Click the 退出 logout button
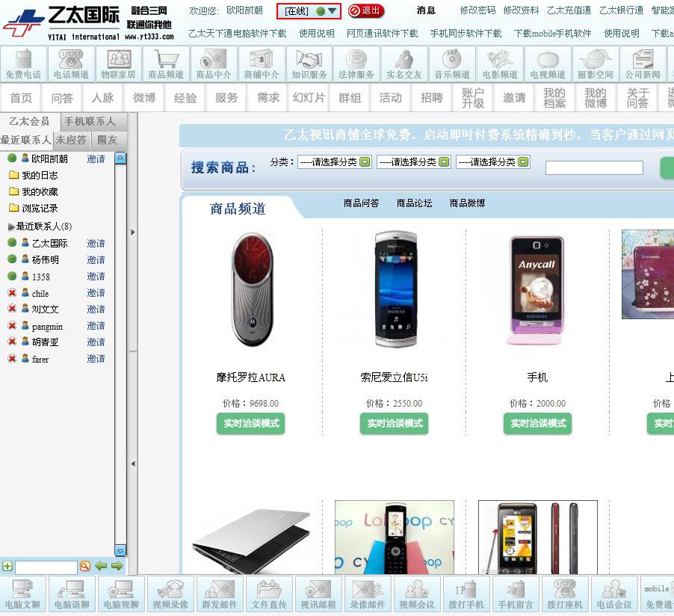 (366, 10)
